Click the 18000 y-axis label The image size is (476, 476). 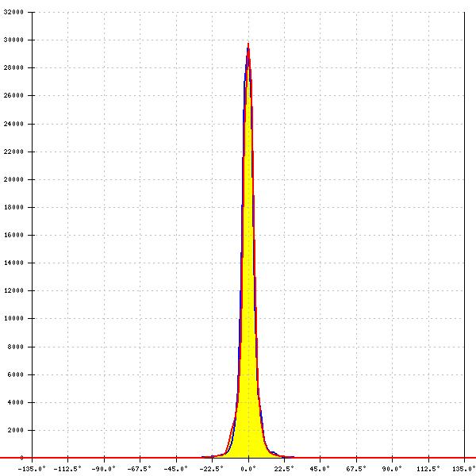point(13,207)
